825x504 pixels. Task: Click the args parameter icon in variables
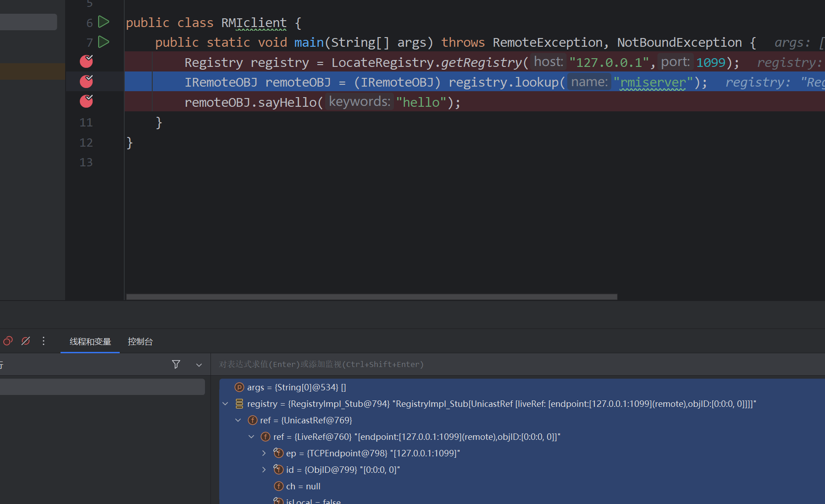239,387
